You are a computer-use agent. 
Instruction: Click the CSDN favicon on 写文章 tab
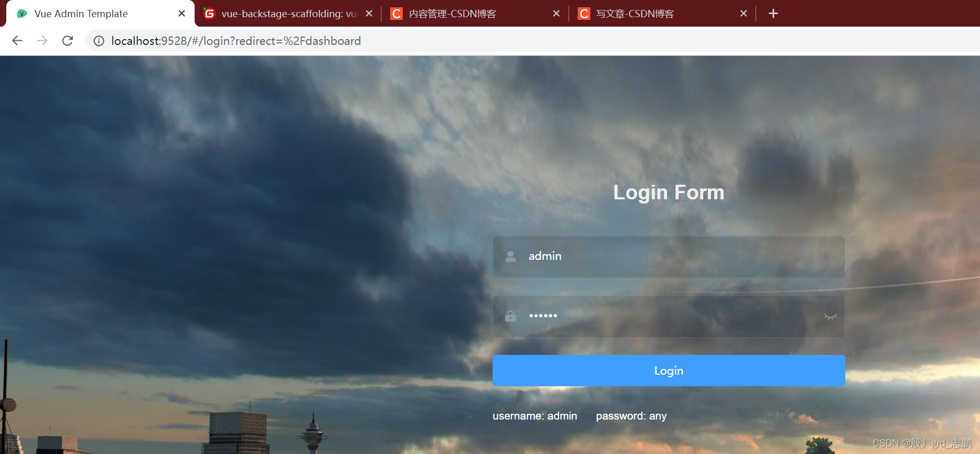click(584, 14)
